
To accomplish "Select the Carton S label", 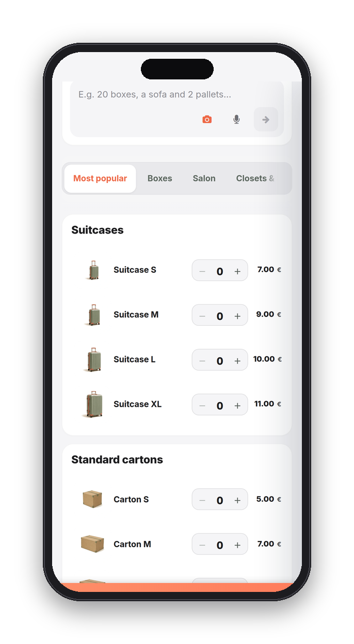I will tap(131, 500).
